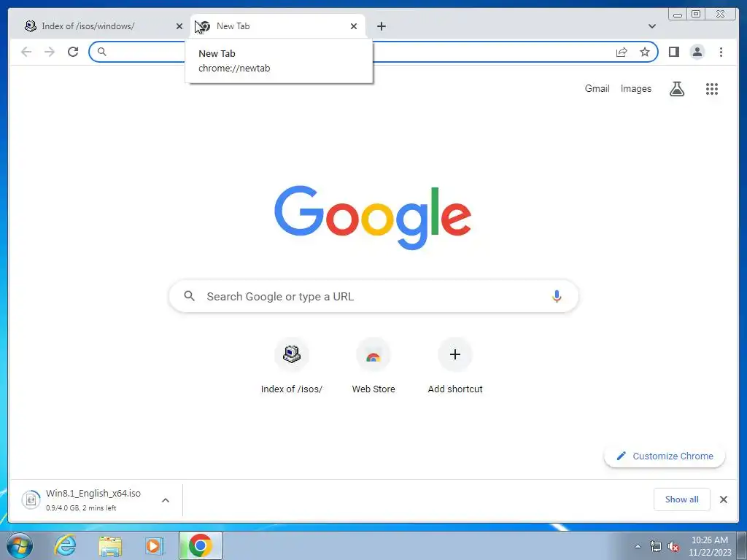Select the New Tab tab

tap(278, 26)
